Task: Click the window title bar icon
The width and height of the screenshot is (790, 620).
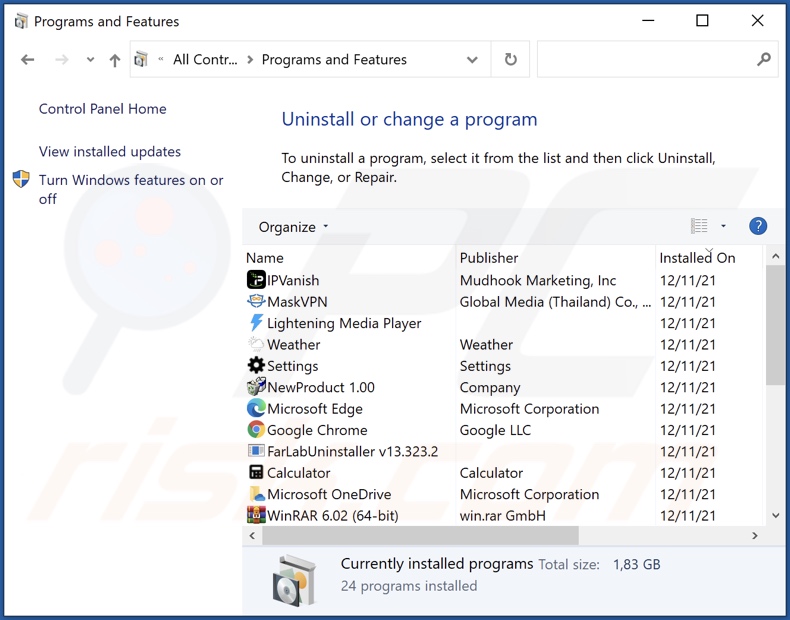Action: click(x=21, y=21)
